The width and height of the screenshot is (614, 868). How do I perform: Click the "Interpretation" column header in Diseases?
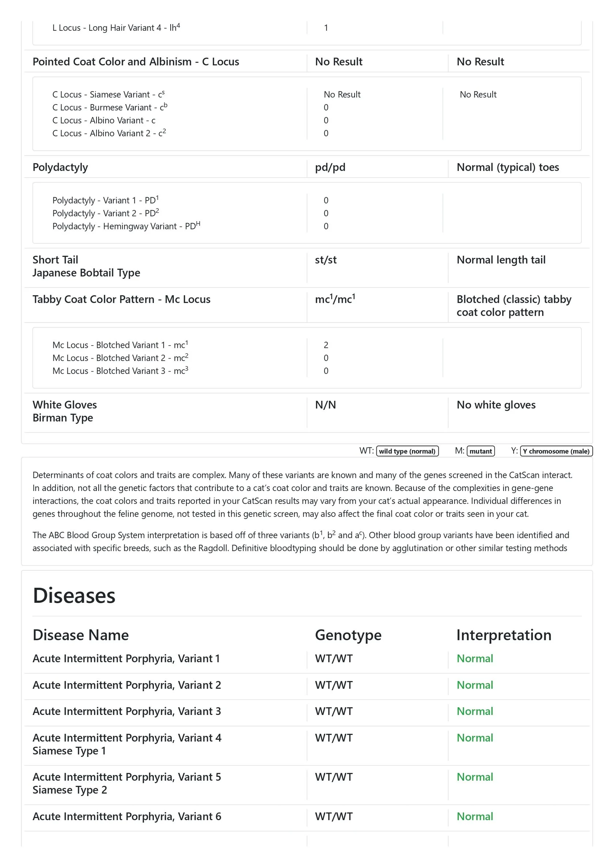tap(504, 635)
